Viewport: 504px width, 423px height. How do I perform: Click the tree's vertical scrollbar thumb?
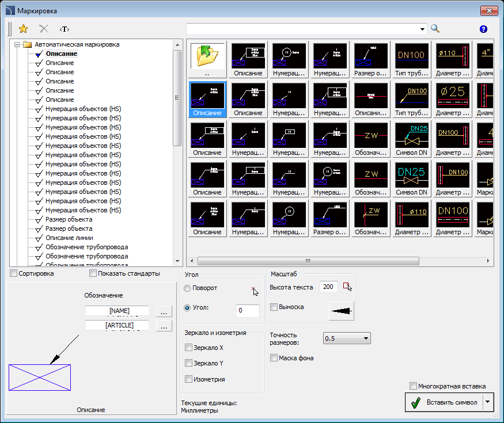177,98
